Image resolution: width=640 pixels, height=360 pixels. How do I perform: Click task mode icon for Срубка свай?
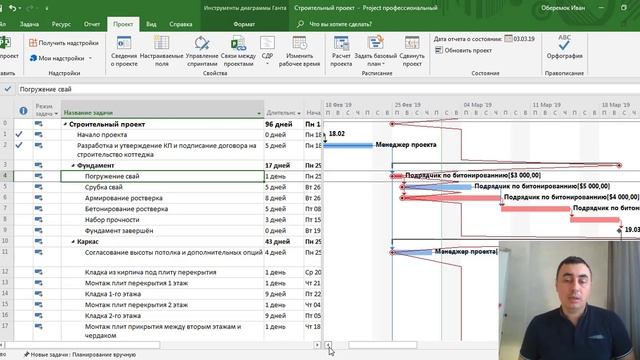(38, 187)
